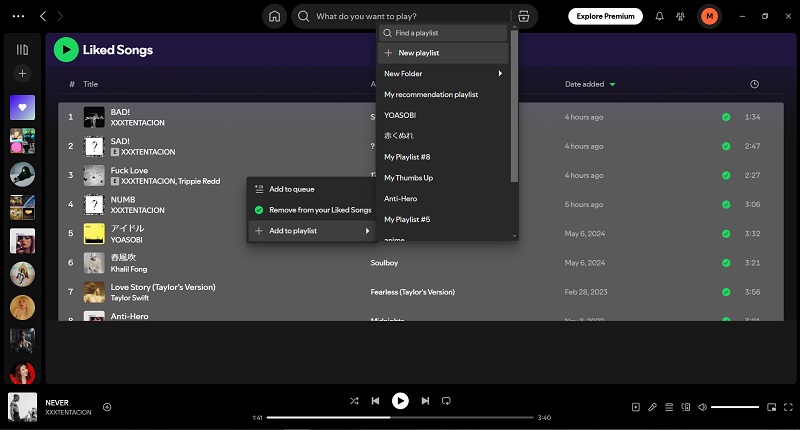Toggle the repeat button
Screen dimensions: 800x430
pos(446,401)
